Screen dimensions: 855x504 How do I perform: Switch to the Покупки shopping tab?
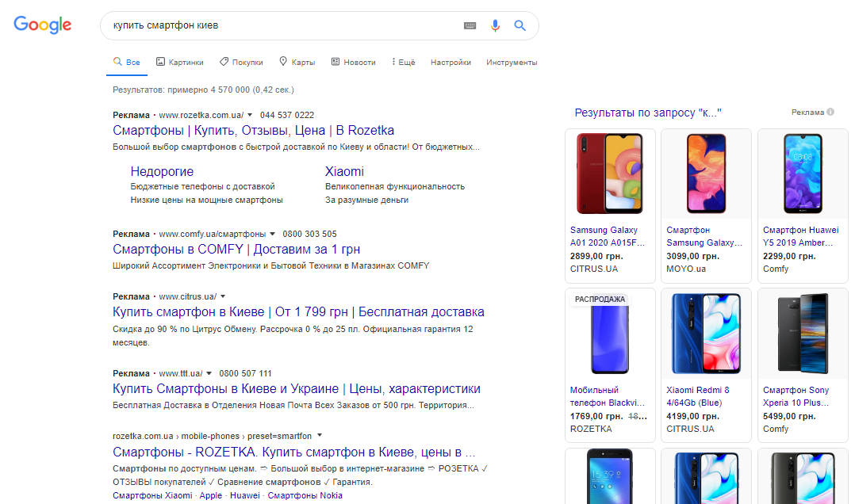(241, 62)
